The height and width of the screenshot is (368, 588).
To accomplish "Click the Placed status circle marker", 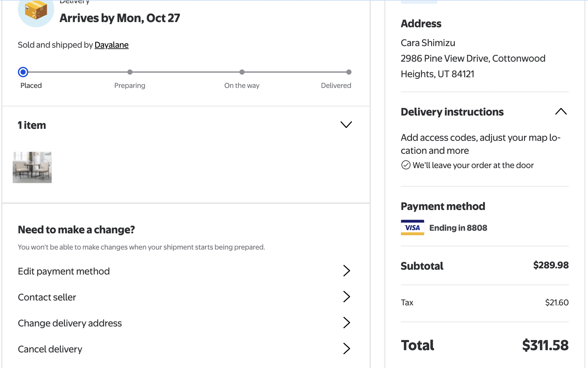I will tap(23, 72).
